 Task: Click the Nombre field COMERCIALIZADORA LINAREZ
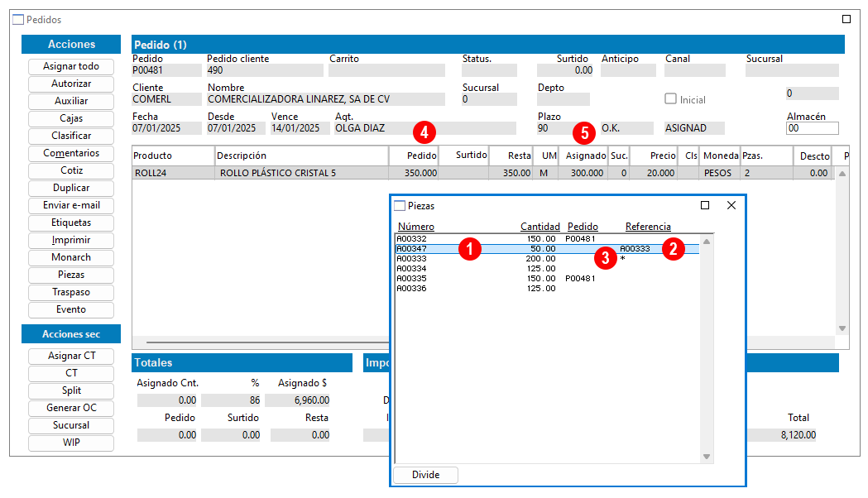(x=325, y=99)
